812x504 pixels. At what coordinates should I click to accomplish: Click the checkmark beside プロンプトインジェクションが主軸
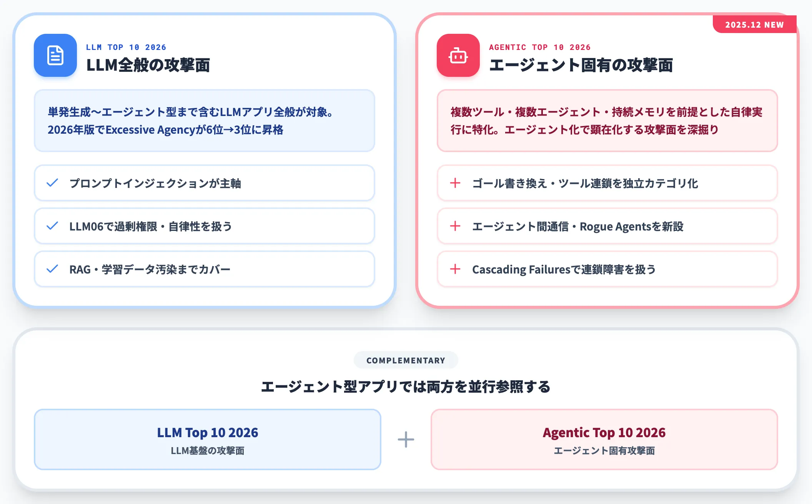52,183
